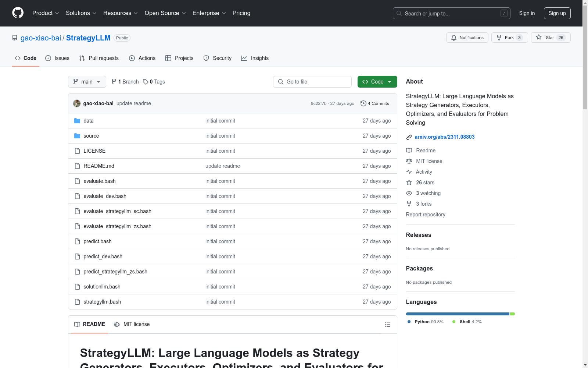Click the LICENSE file icon
Image resolution: width=588 pixels, height=368 pixels.
(x=77, y=151)
